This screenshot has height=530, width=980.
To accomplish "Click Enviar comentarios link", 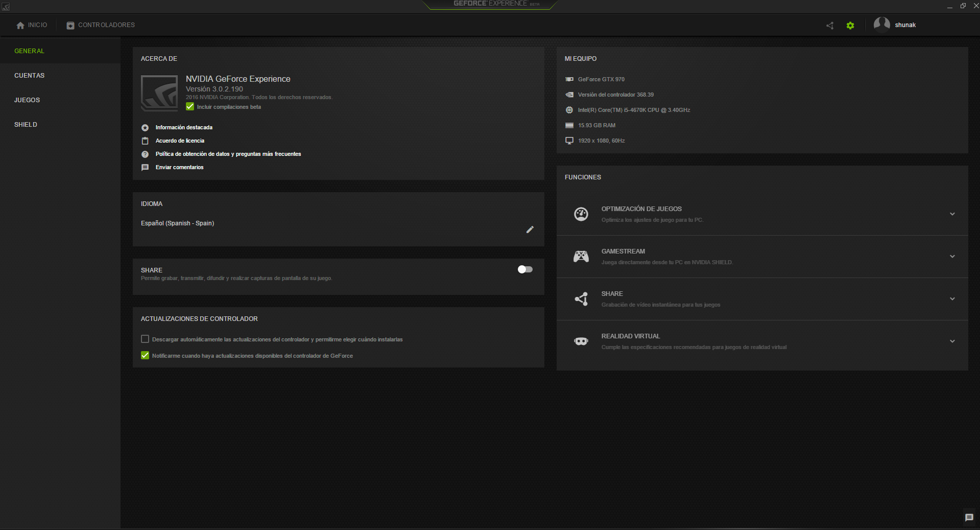I will [x=179, y=167].
